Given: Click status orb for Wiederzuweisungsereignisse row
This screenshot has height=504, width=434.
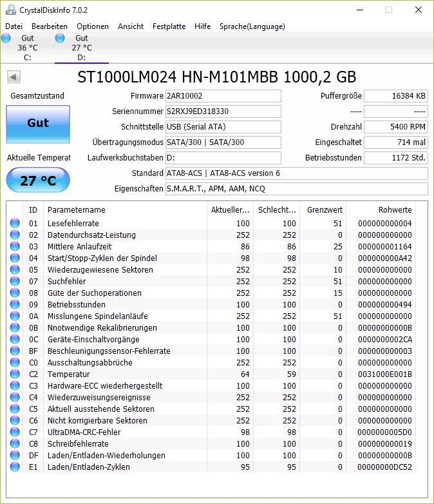Looking at the screenshot, I should pos(15,397).
